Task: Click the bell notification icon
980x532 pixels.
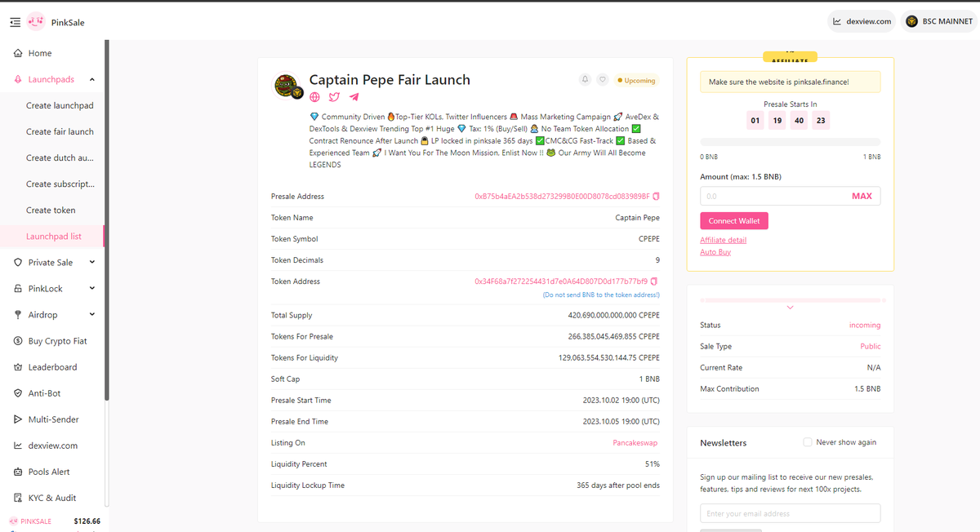Action: (x=585, y=80)
